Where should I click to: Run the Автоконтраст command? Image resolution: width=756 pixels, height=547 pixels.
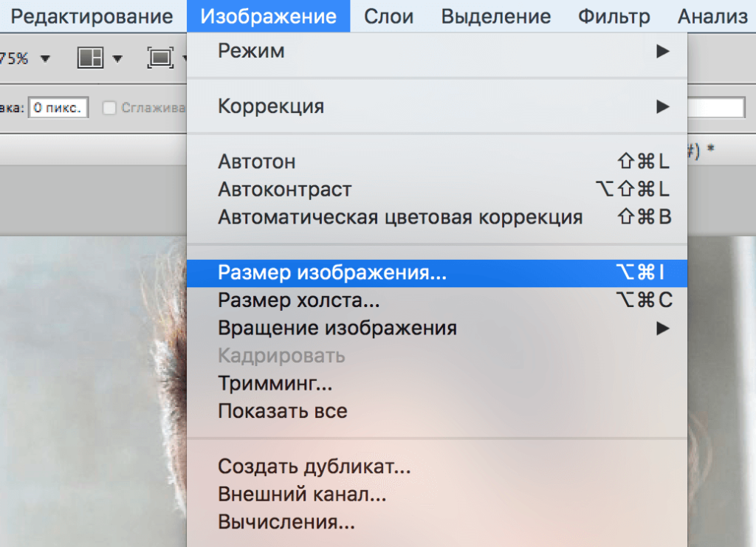tap(285, 190)
